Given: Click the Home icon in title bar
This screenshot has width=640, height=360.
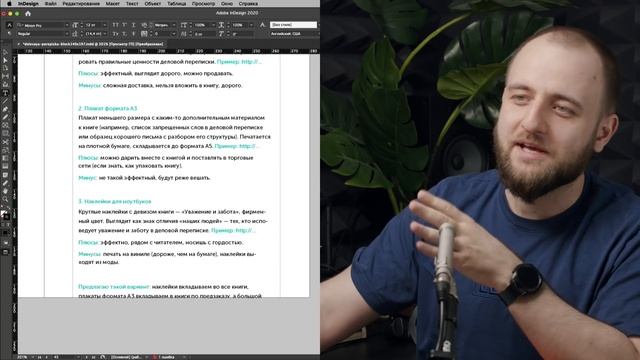Looking at the screenshot, I should click(28, 13).
